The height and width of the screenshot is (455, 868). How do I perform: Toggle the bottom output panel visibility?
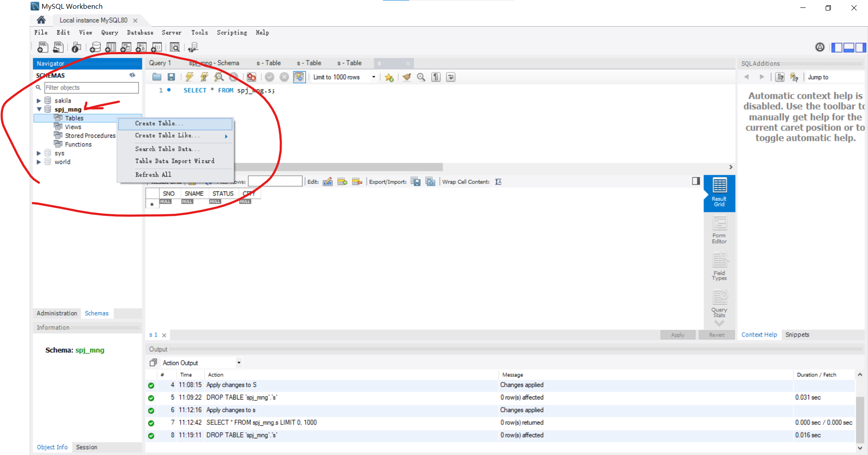849,47
